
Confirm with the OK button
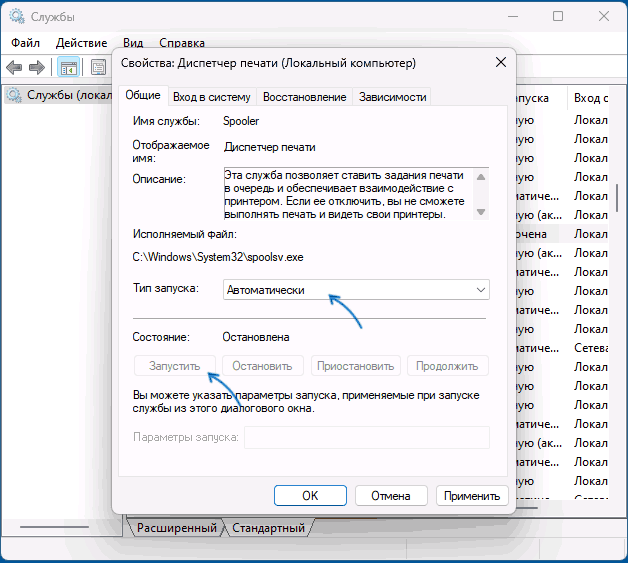[x=310, y=496]
